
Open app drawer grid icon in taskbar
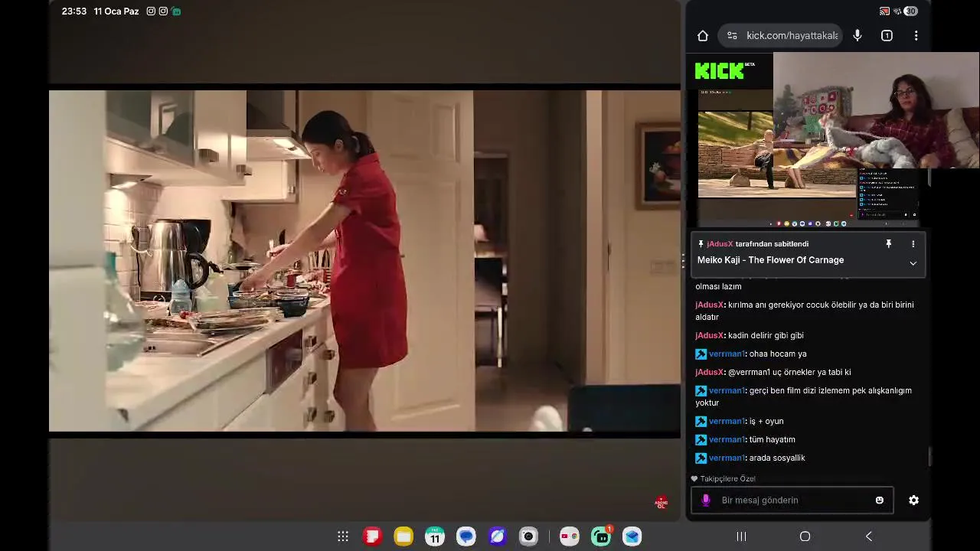(343, 536)
